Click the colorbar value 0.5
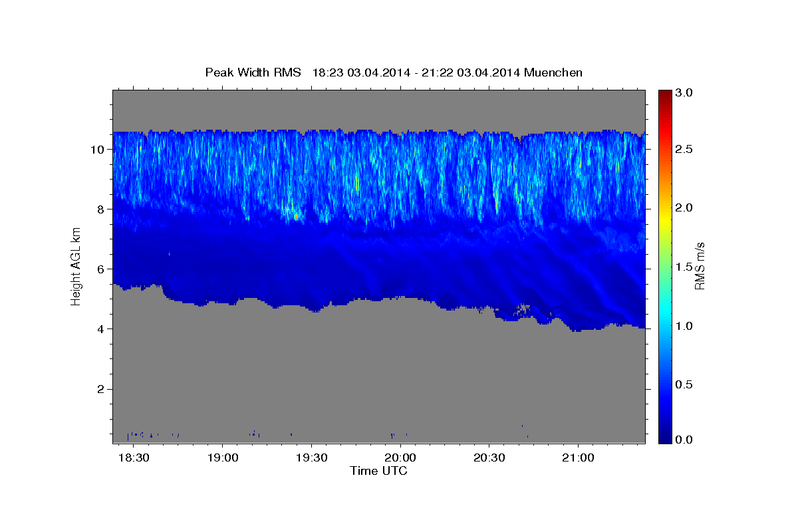Image resolution: width=798 pixels, height=532 pixels. click(x=684, y=384)
